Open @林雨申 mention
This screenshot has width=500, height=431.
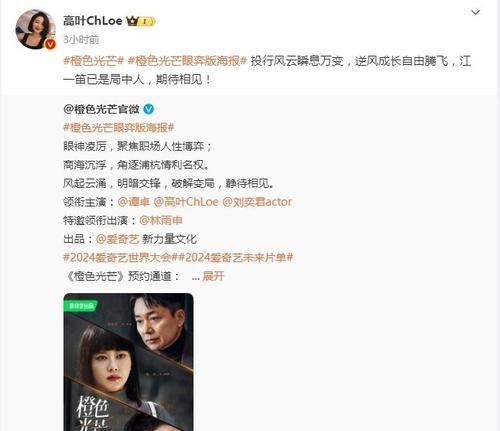(x=161, y=220)
